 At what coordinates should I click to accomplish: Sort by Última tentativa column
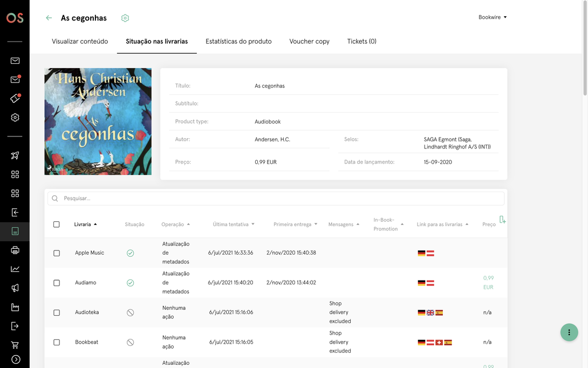[234, 224]
